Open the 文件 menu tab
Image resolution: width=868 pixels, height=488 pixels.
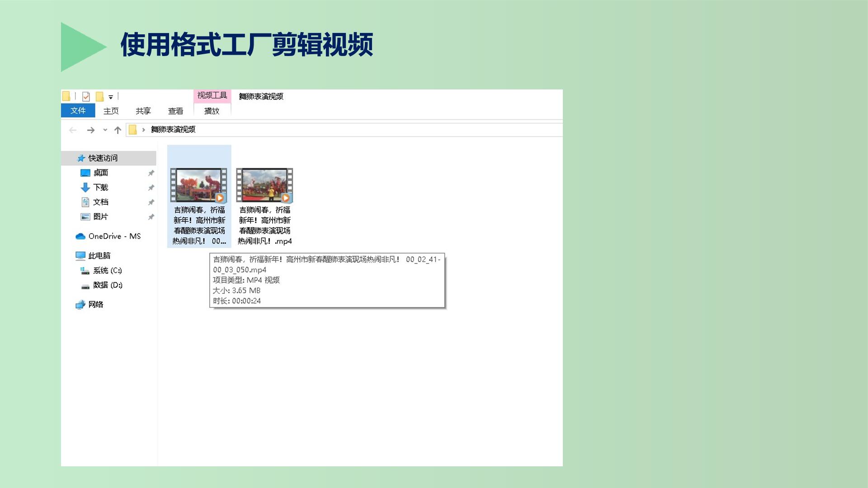tap(78, 111)
